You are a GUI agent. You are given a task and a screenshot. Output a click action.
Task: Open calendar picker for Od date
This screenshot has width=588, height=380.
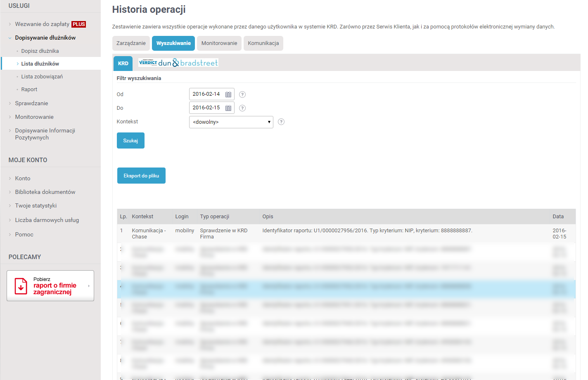click(228, 94)
